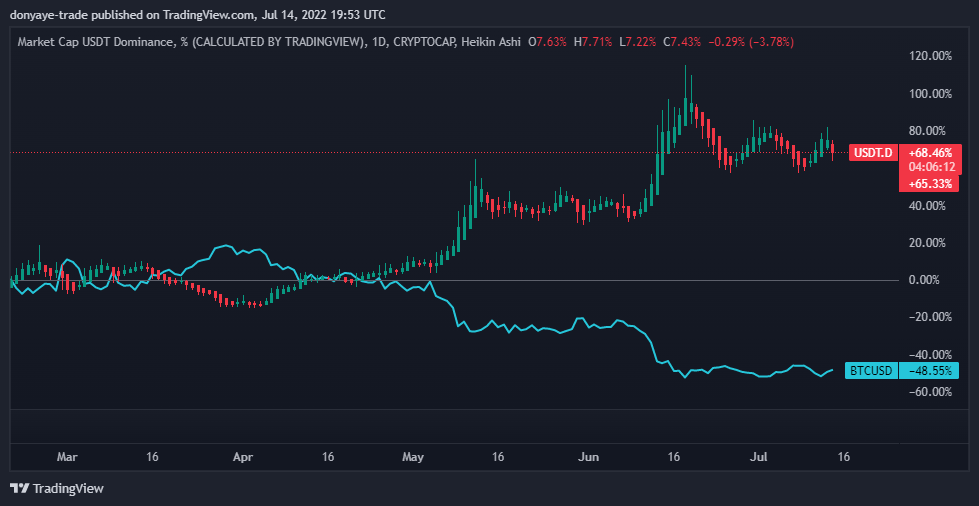Click the Jul label on the time axis
This screenshot has height=506, width=979.
[760, 456]
